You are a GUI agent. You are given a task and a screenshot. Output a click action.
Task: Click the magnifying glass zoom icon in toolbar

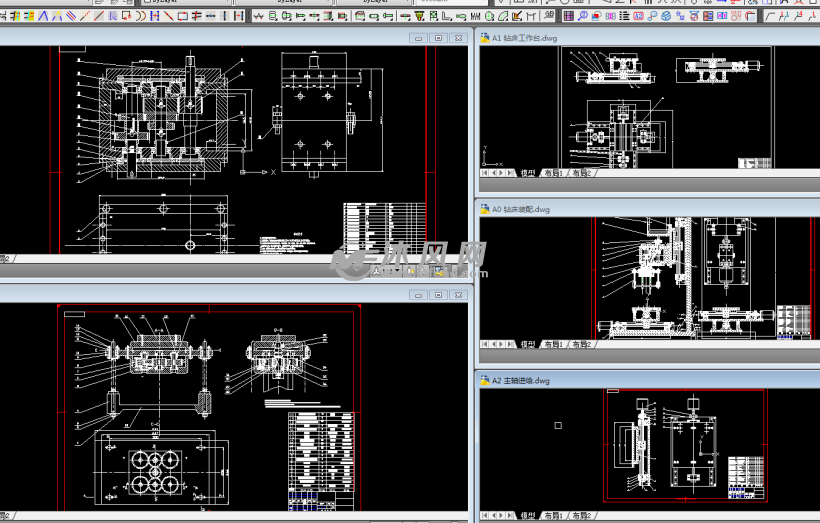point(582,16)
